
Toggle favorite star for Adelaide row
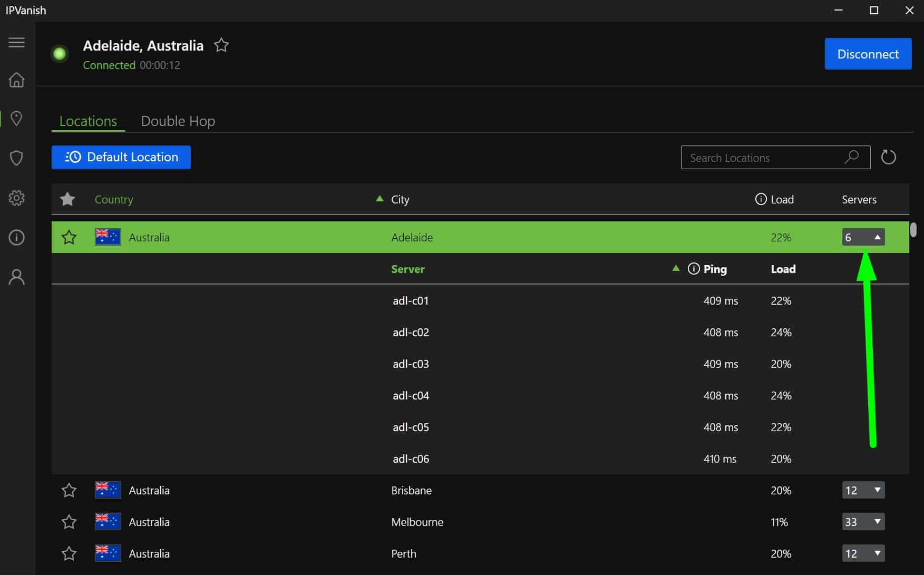pyautogui.click(x=69, y=237)
